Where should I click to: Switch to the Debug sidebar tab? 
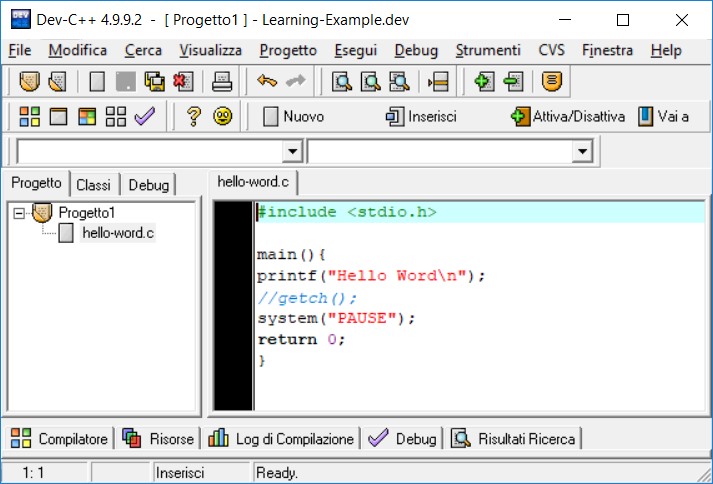click(149, 185)
